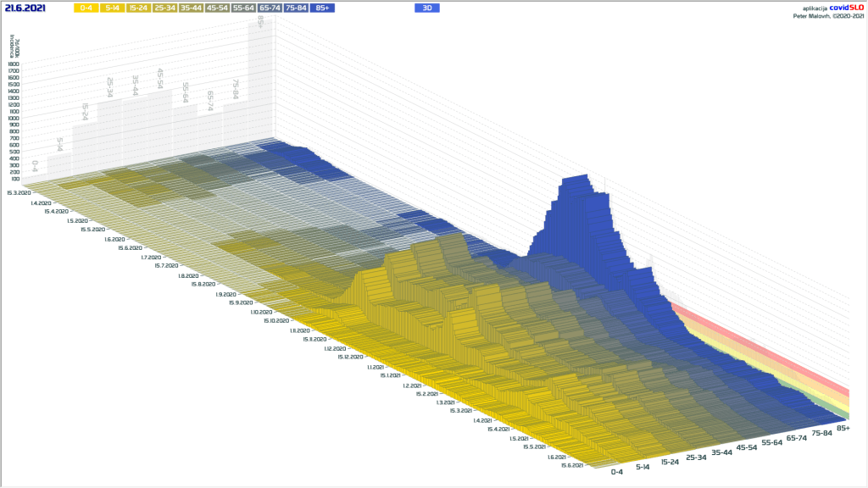Screen dimensions: 868x488
Task: Click the 0-4 label on the bottom axis
Action: (x=616, y=473)
